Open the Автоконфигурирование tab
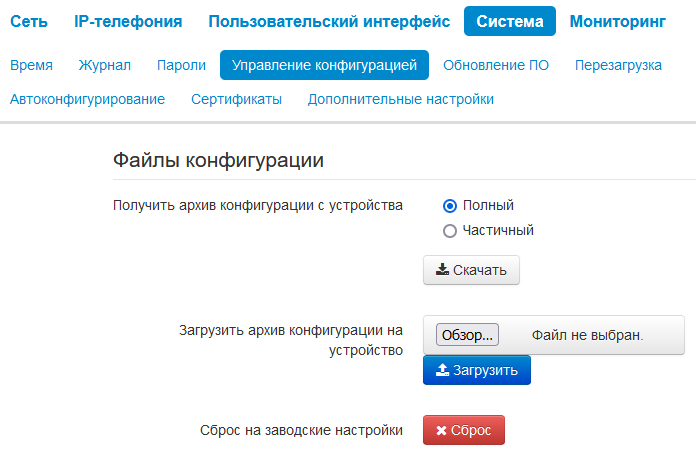696x455 pixels. coord(87,99)
